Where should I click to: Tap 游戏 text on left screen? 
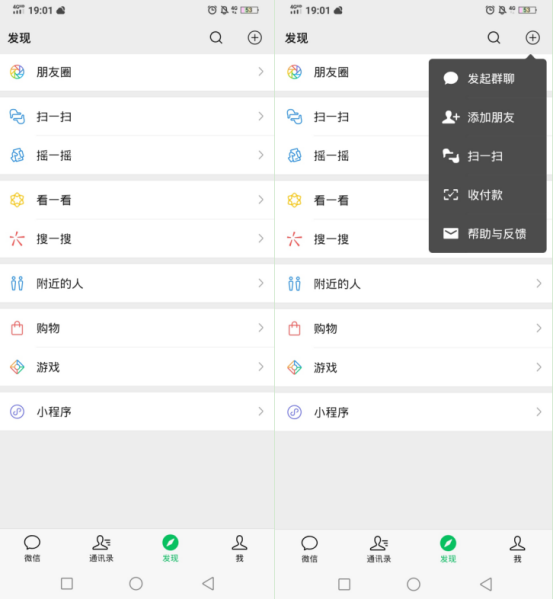[x=48, y=367]
